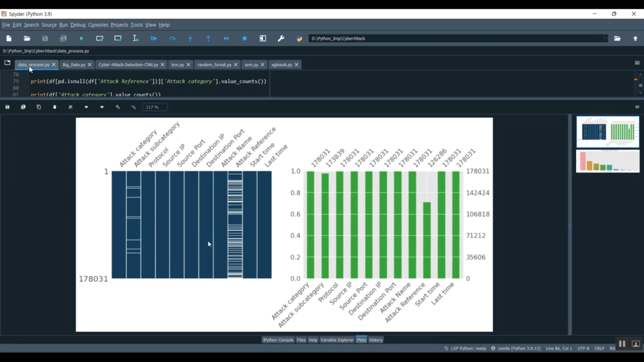Viewport: 644px width, 362px height.
Task: Copy the plot image to clipboard
Action: tap(39, 107)
